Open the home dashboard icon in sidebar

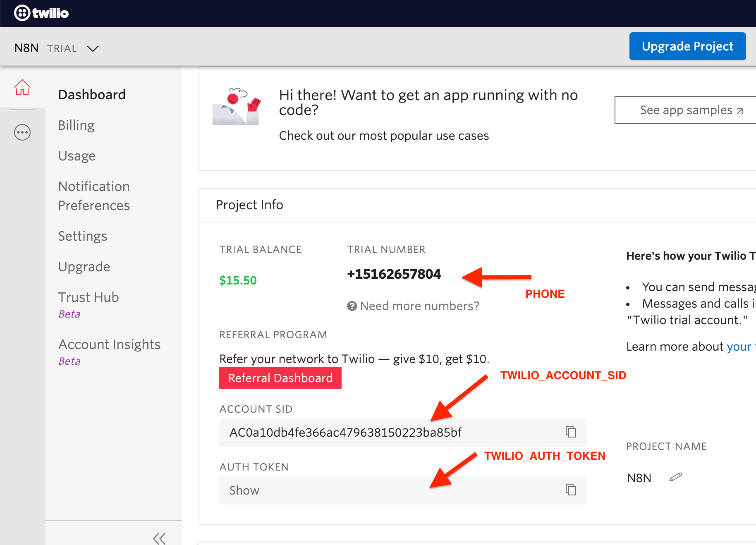22,87
